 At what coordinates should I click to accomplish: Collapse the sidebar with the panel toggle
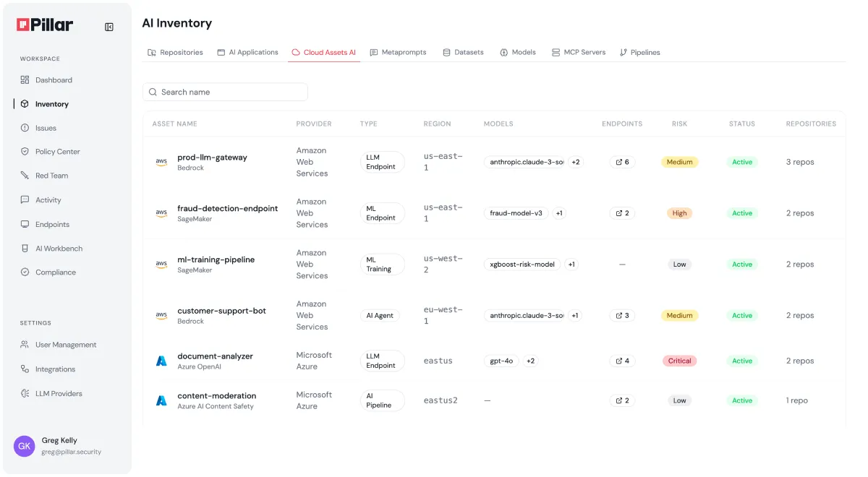click(x=109, y=27)
